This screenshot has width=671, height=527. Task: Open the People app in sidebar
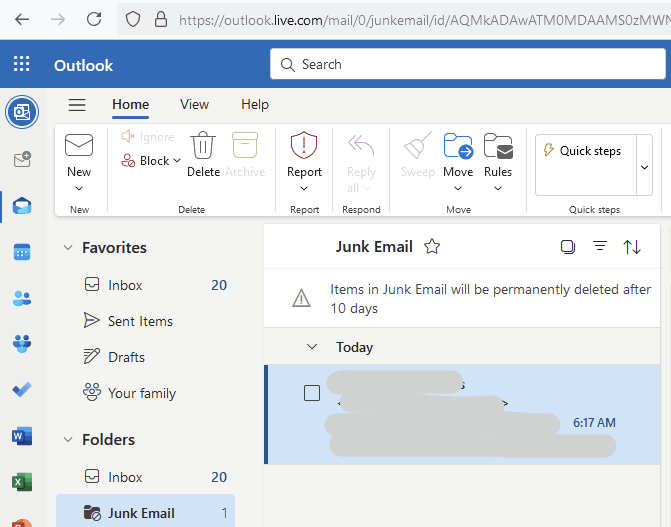(22, 298)
